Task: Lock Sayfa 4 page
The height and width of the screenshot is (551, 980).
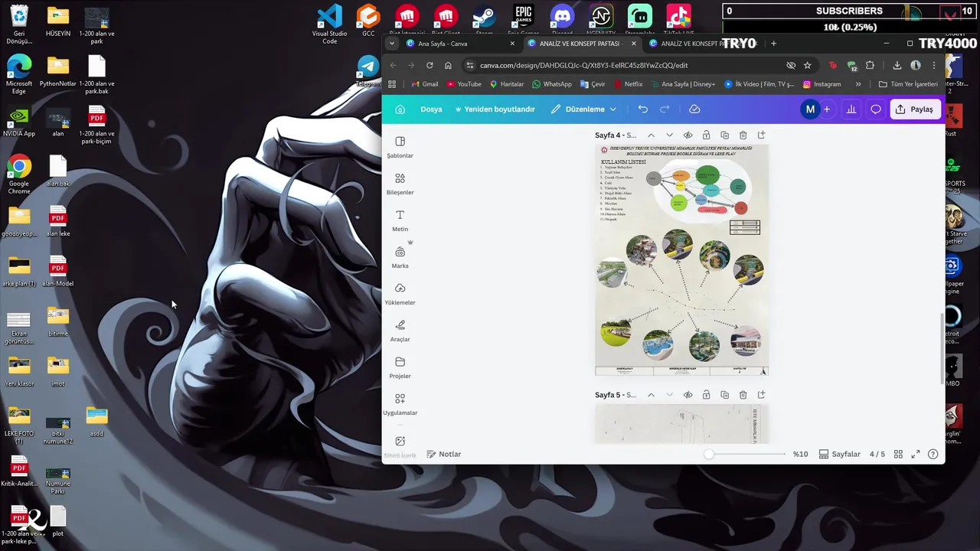Action: [706, 135]
